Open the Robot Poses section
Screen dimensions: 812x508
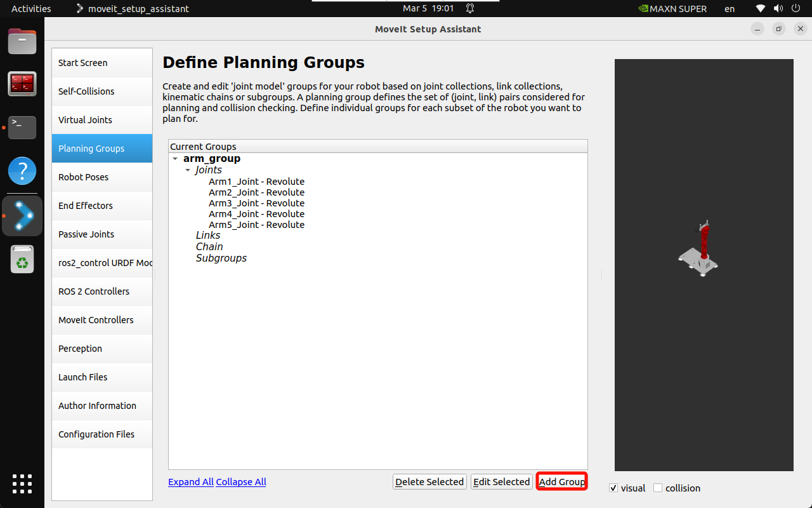102,177
